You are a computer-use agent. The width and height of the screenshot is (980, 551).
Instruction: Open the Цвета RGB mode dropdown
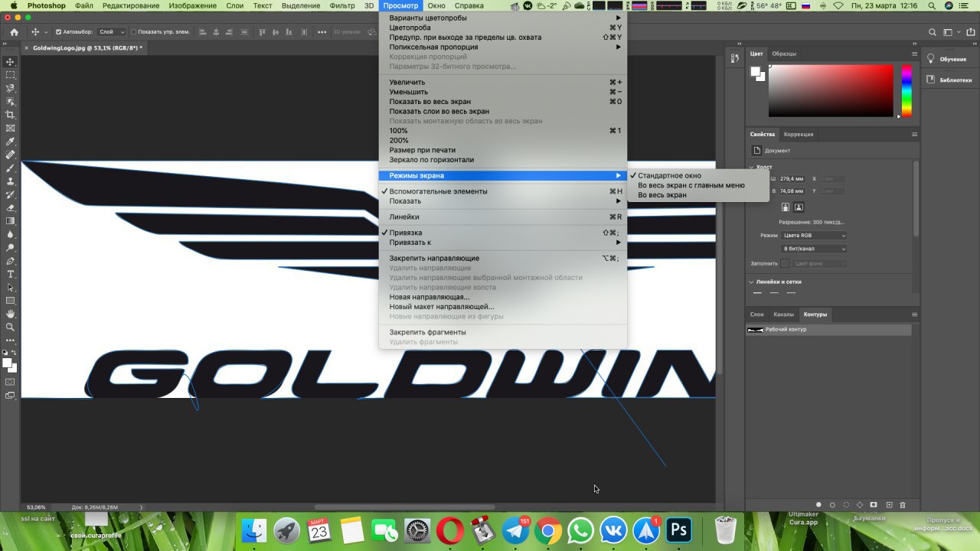pos(814,236)
